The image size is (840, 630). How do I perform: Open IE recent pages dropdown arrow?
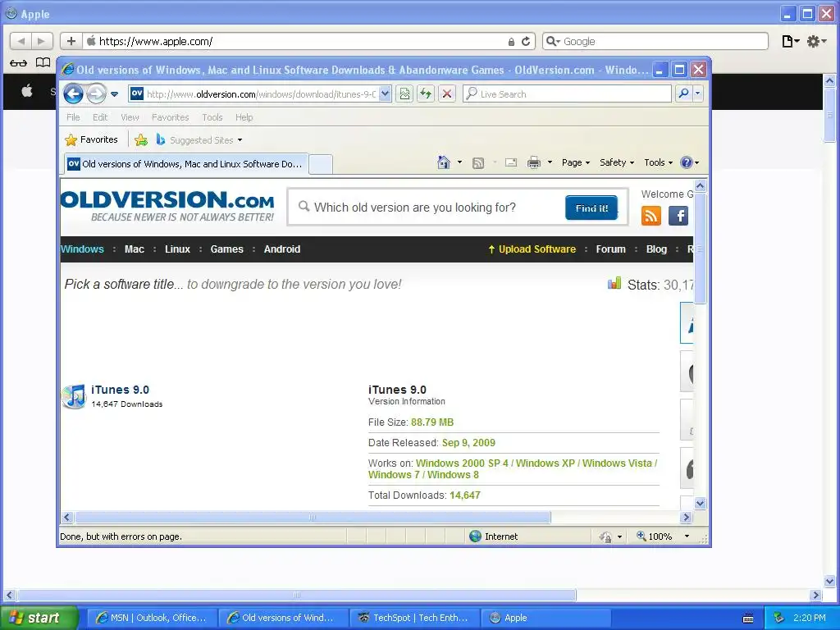click(114, 94)
